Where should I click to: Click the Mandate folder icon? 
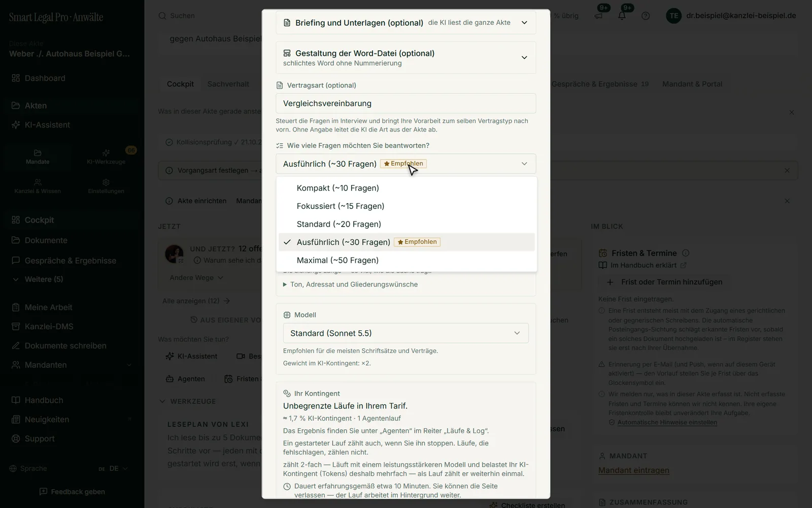[x=38, y=153]
